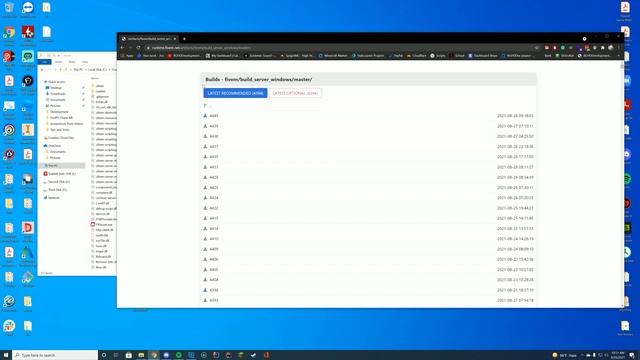Open build 4431 link

coord(214,167)
